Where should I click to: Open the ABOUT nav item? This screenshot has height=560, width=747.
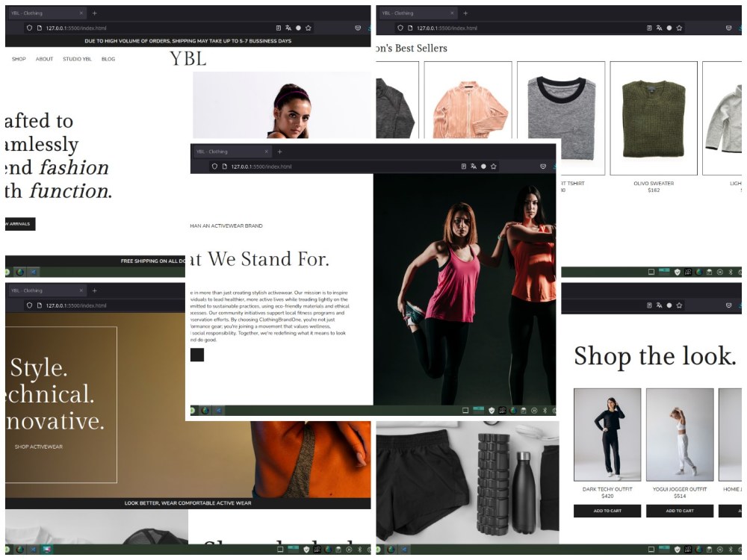point(44,59)
